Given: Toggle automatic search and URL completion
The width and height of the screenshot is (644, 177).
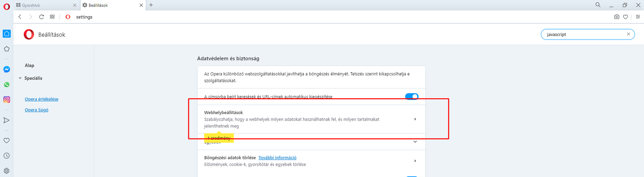Looking at the screenshot, I should pos(411,96).
